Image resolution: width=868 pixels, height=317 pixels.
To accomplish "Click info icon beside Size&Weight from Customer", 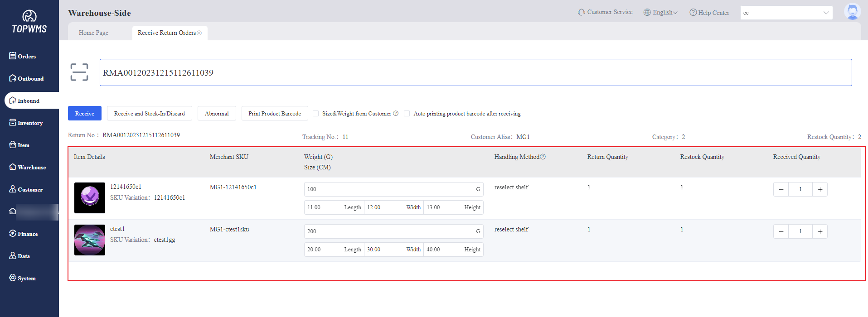I will [396, 114].
